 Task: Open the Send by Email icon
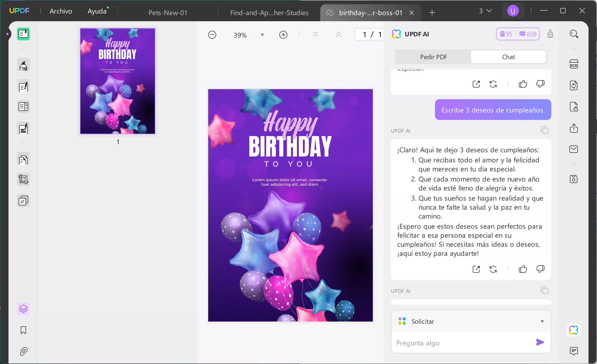[x=574, y=149]
